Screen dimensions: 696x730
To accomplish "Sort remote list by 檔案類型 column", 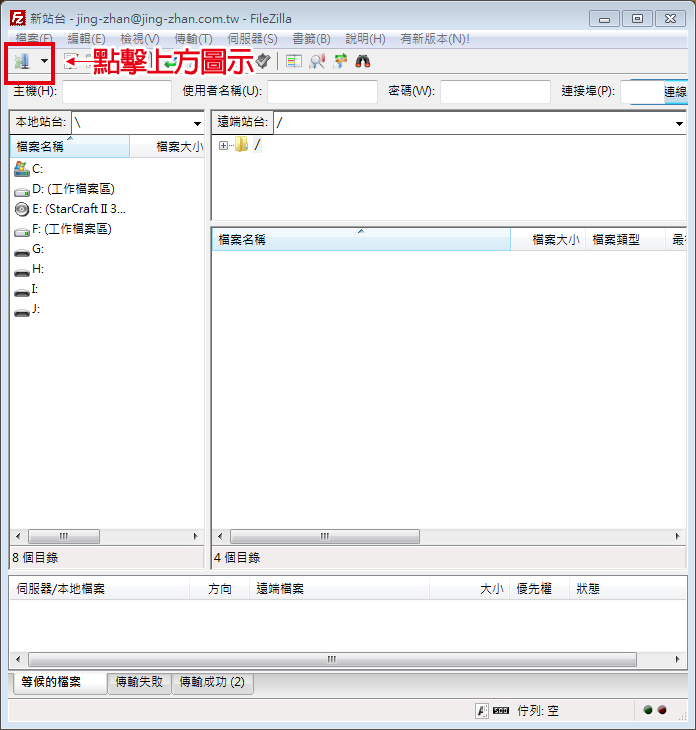I will click(625, 240).
